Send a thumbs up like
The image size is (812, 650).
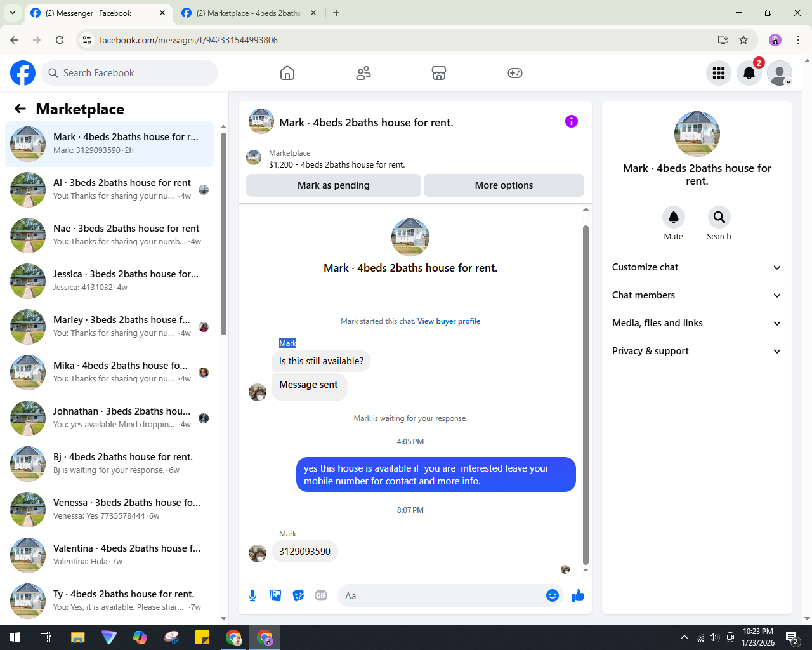(x=578, y=595)
